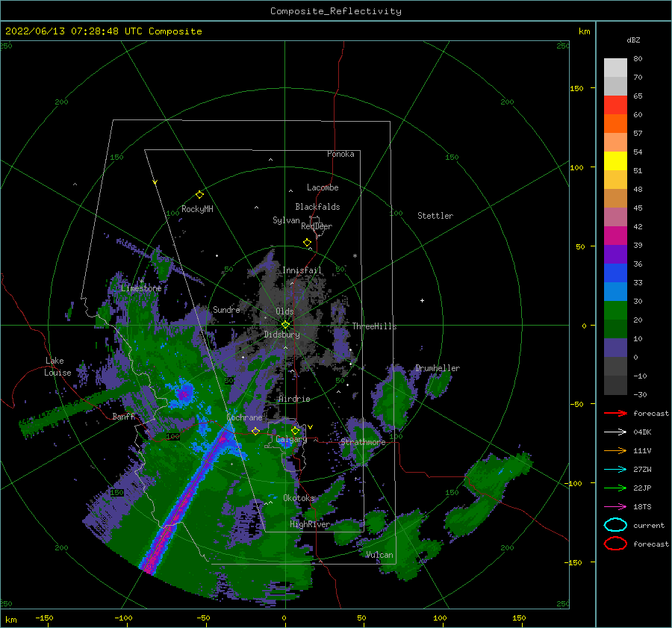Click the HighRiver town label
The image size is (672, 628).
point(309,524)
